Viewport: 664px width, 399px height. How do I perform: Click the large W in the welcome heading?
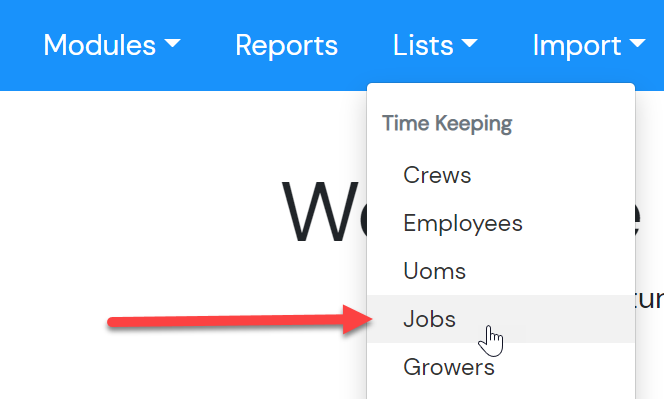tap(320, 211)
